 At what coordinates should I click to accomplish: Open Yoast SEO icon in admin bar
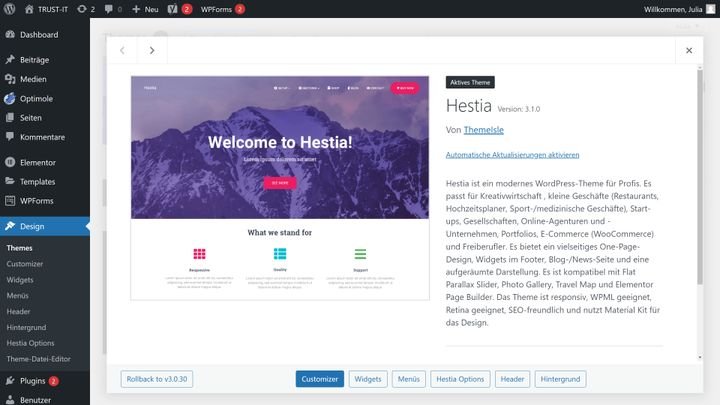click(172, 9)
